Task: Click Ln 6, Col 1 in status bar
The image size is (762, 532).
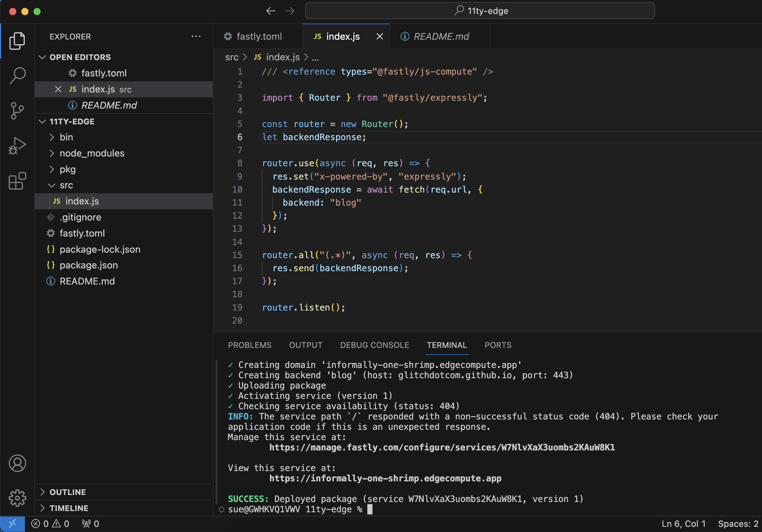Action: (x=683, y=524)
